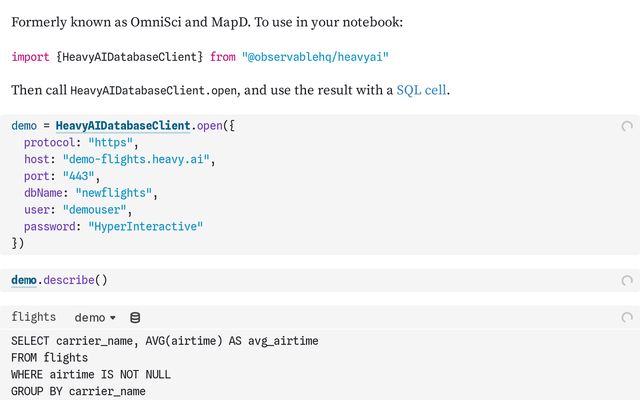This screenshot has height=400, width=640.
Task: Click the GROUP BY carrier_name line
Action: click(78, 391)
